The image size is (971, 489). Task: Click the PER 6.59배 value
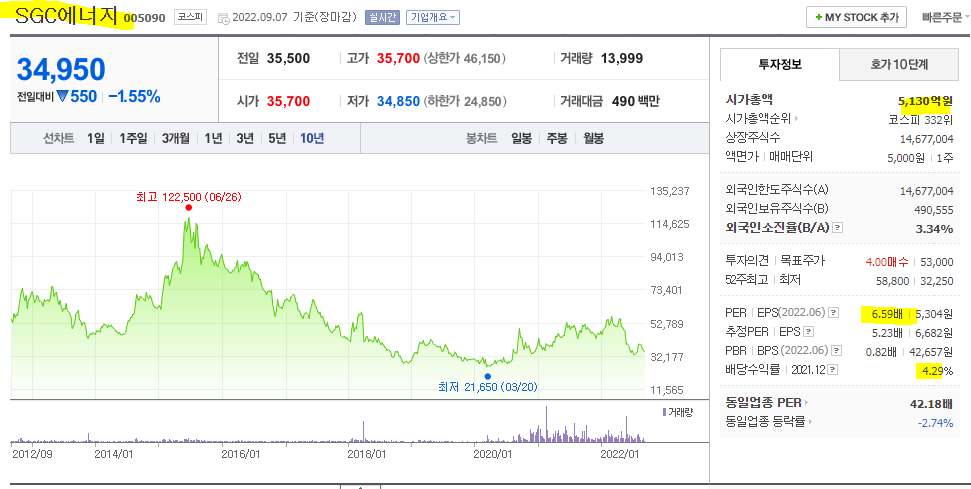[887, 314]
